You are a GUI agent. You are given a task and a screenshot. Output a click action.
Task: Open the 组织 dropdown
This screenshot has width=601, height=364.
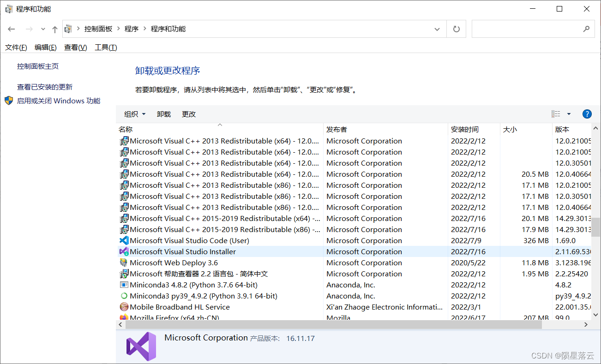(135, 114)
